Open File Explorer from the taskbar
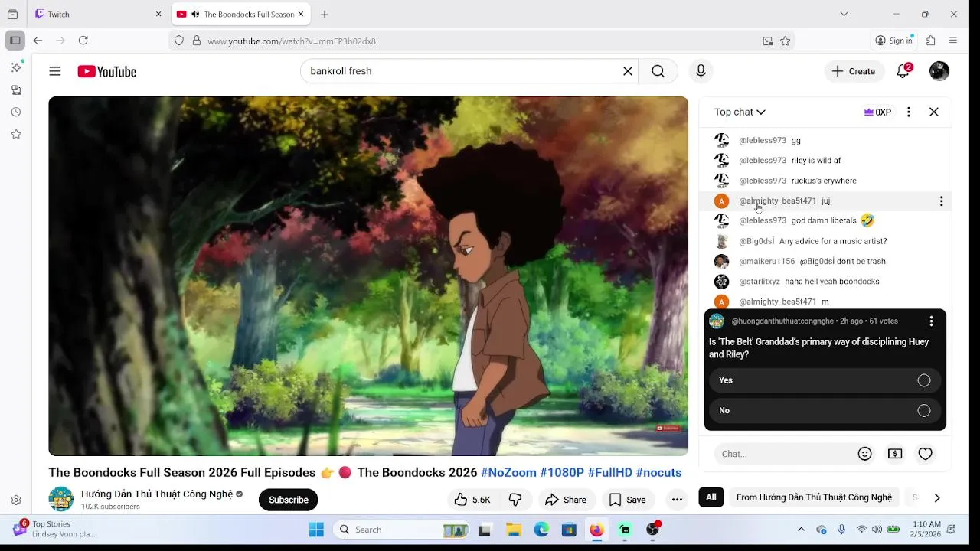This screenshot has height=551, width=980. [x=514, y=530]
